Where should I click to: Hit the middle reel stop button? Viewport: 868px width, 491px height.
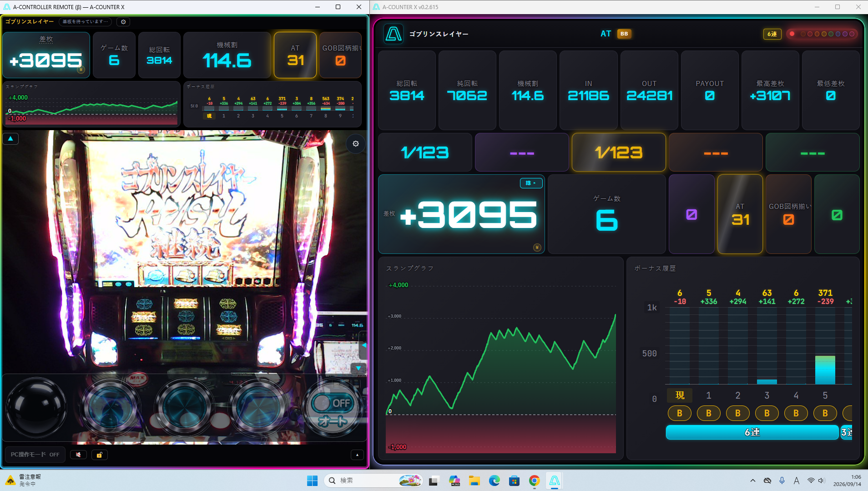pyautogui.click(x=184, y=407)
